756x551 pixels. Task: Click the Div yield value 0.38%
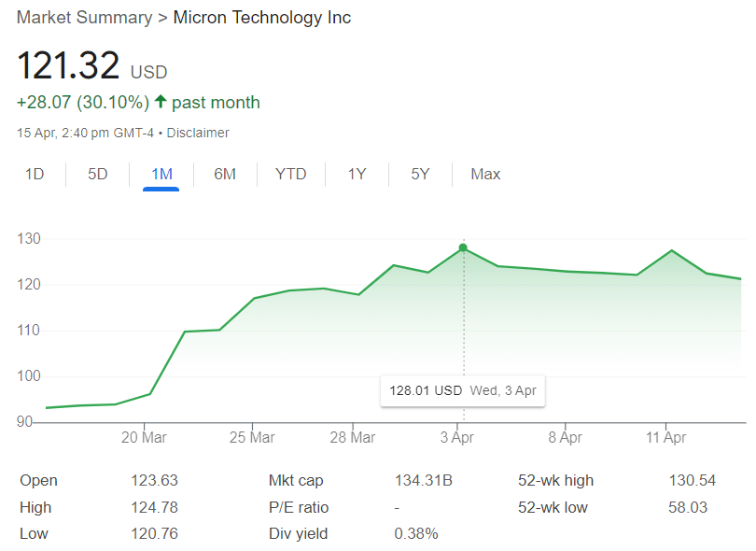click(x=416, y=534)
